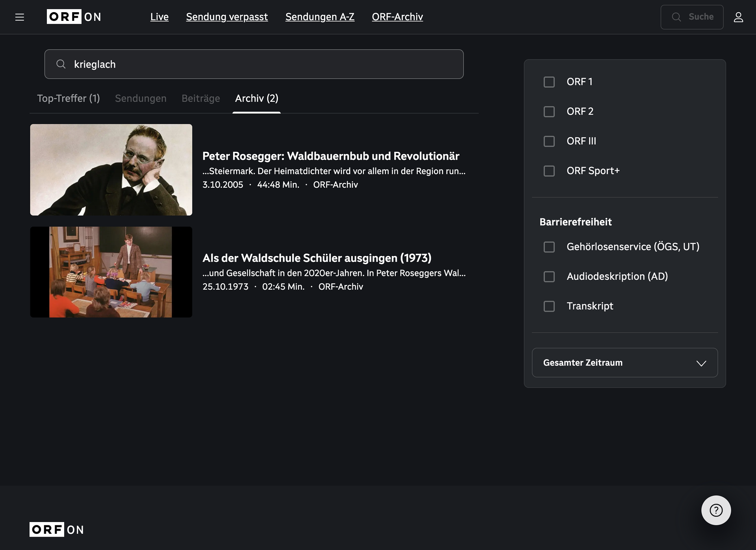Focus the krieglach search input field

pyautogui.click(x=254, y=64)
